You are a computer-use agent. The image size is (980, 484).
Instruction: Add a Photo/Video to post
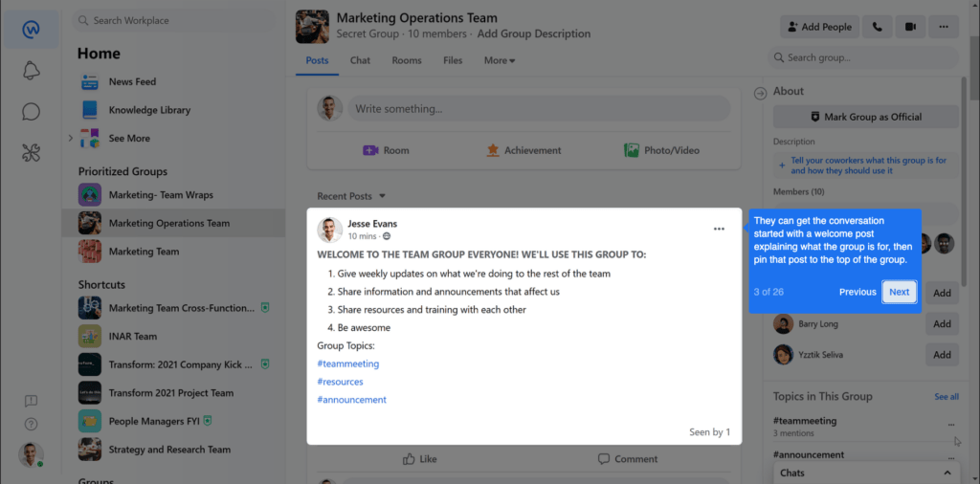coord(662,150)
